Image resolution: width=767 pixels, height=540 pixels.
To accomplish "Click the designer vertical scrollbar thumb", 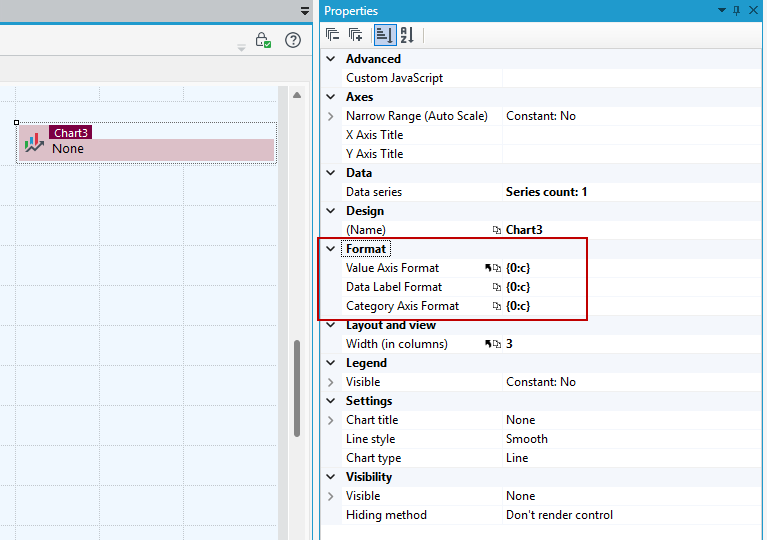I will (x=297, y=388).
